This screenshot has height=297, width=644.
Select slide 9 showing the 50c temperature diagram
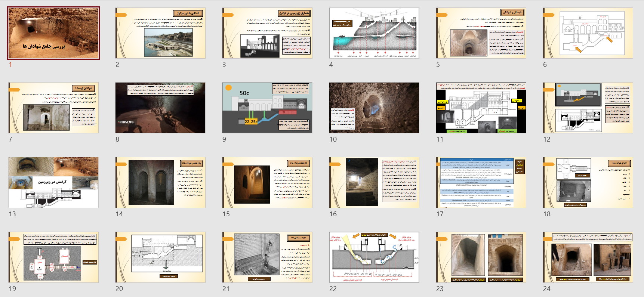[267, 108]
